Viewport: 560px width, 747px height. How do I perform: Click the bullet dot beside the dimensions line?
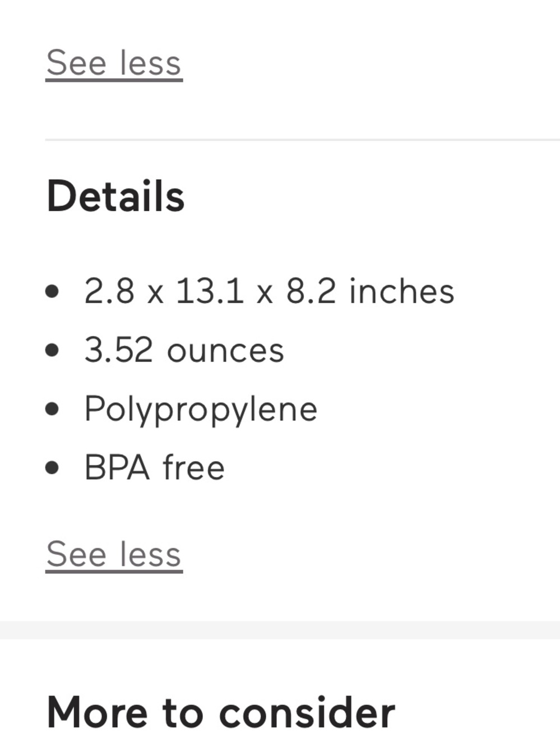pyautogui.click(x=52, y=291)
